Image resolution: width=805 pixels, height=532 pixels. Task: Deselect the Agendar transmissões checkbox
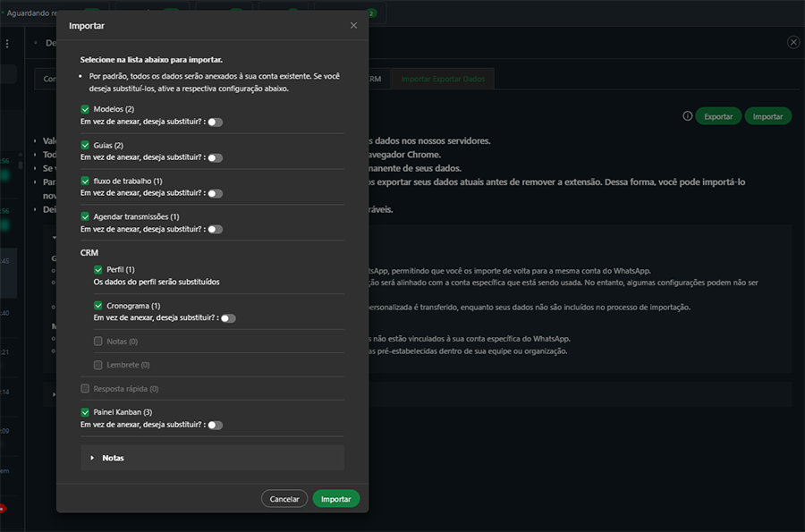86,216
